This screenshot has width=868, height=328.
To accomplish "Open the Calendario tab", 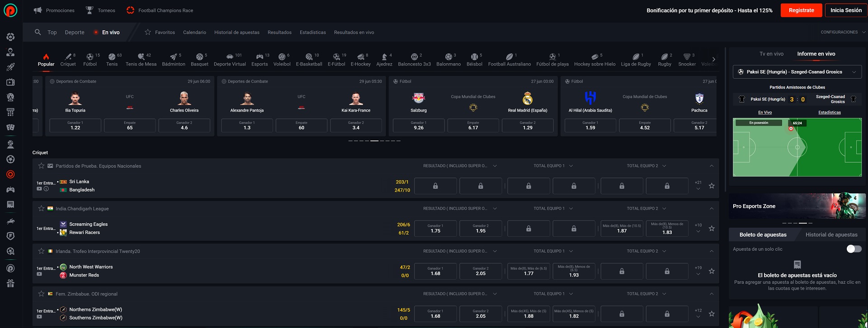I will pyautogui.click(x=194, y=32).
